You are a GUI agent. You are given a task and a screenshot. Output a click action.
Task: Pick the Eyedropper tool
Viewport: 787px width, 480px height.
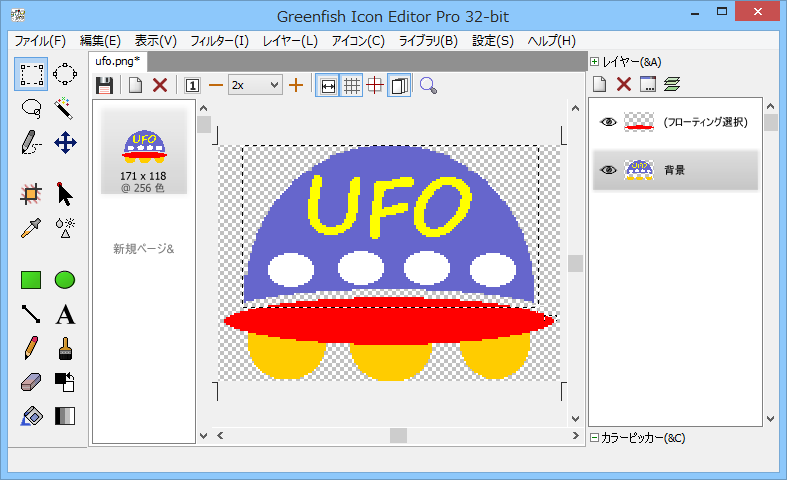tap(31, 228)
